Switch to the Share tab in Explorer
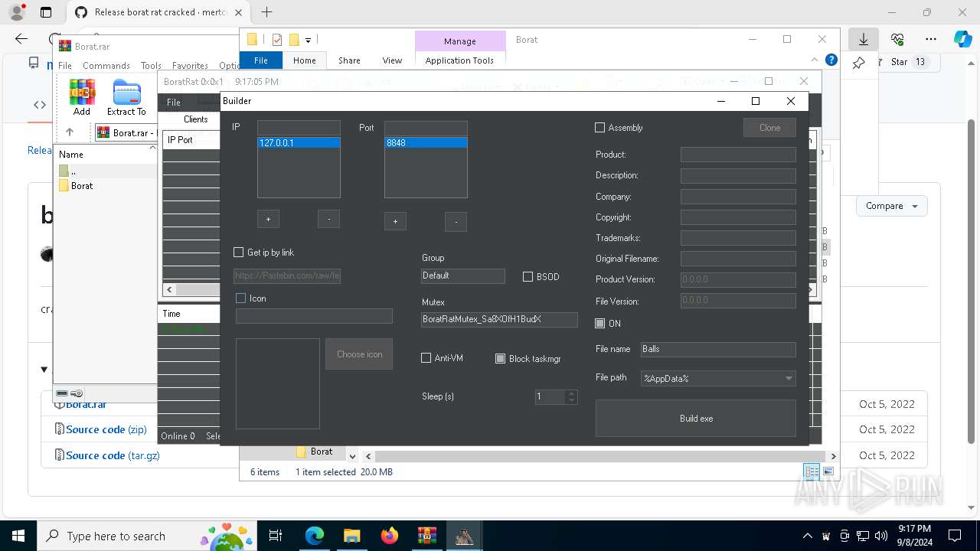Image resolution: width=980 pixels, height=551 pixels. 349,60
